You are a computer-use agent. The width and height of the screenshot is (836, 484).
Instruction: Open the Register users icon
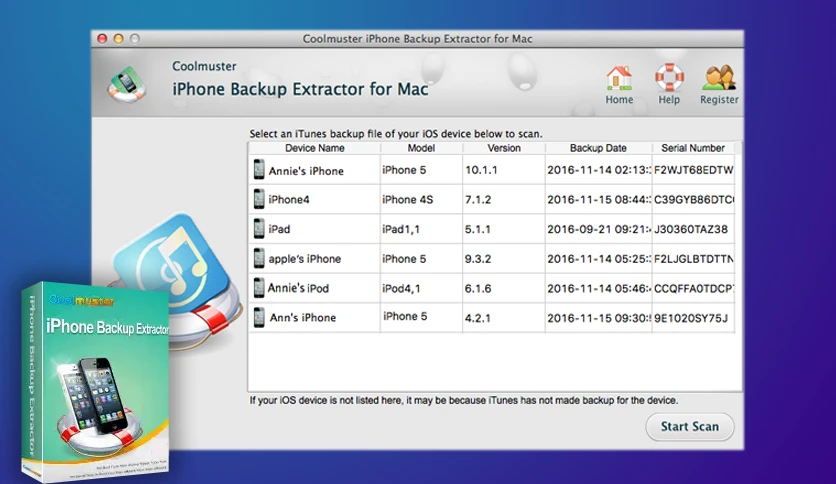point(719,78)
